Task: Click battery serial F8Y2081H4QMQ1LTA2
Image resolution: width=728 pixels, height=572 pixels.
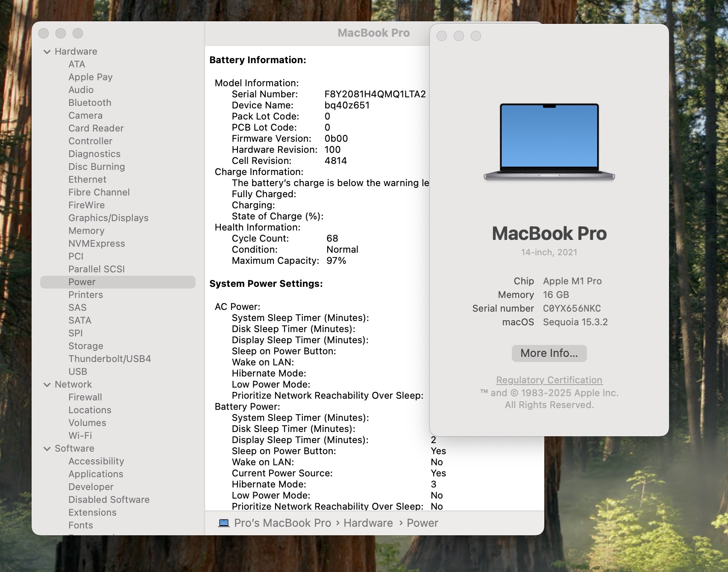Action: click(x=375, y=94)
